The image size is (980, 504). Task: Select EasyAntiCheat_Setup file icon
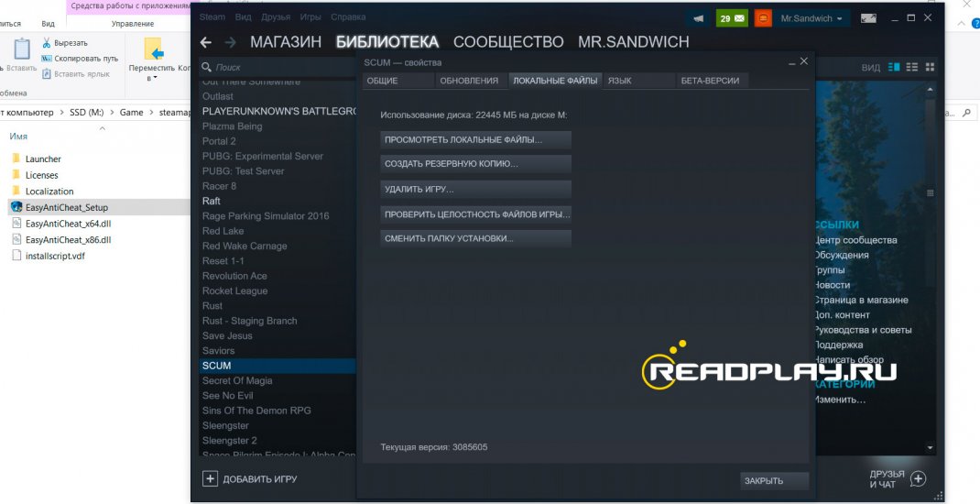pos(16,207)
